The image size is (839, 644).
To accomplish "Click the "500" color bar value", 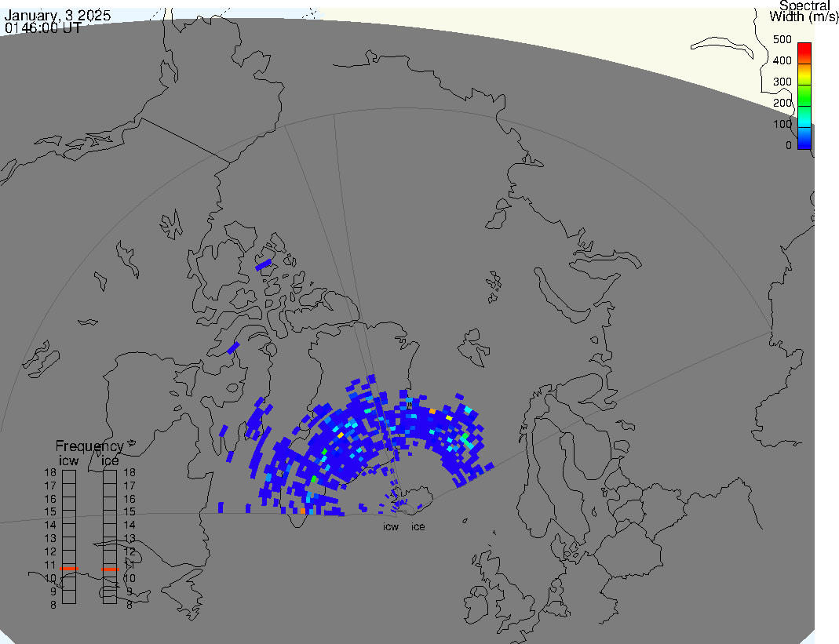I will 782,39.
